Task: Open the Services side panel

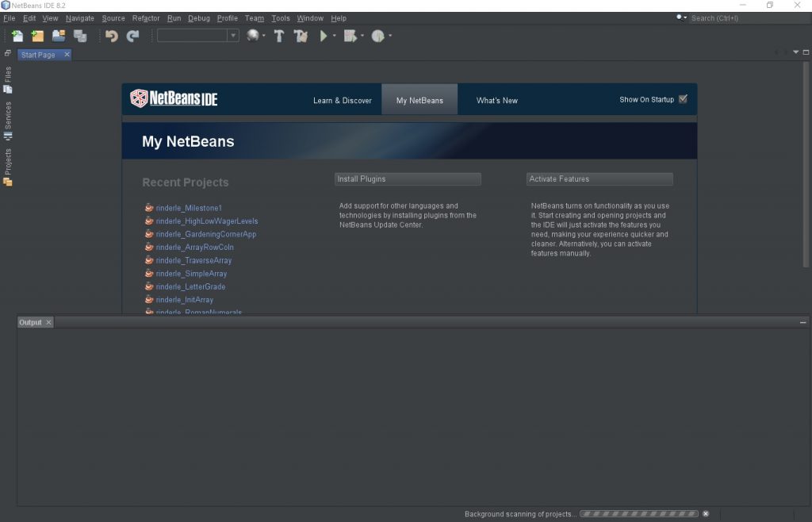Action: coord(8,121)
